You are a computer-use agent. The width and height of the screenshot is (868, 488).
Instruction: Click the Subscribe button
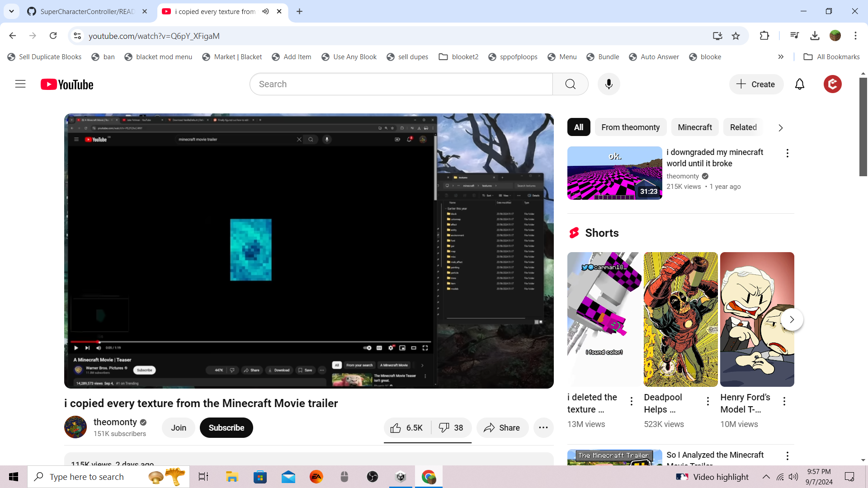[226, 427]
